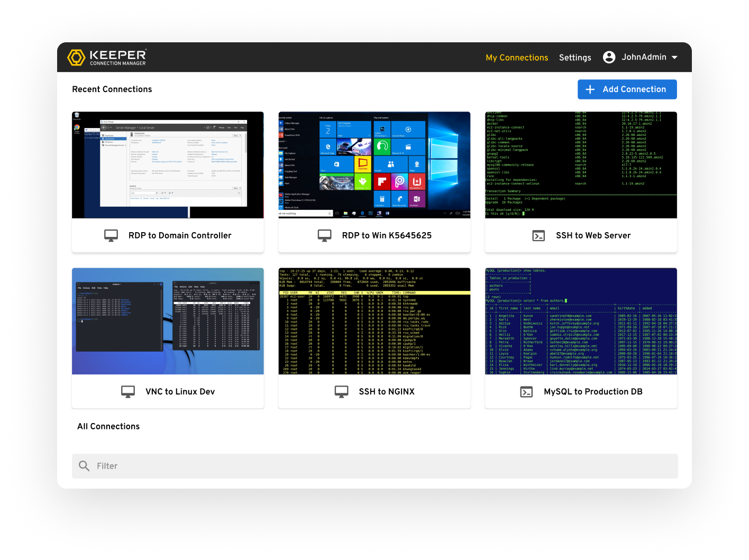
Task: Open SSH to NGINX thumbnail
Action: click(x=374, y=322)
